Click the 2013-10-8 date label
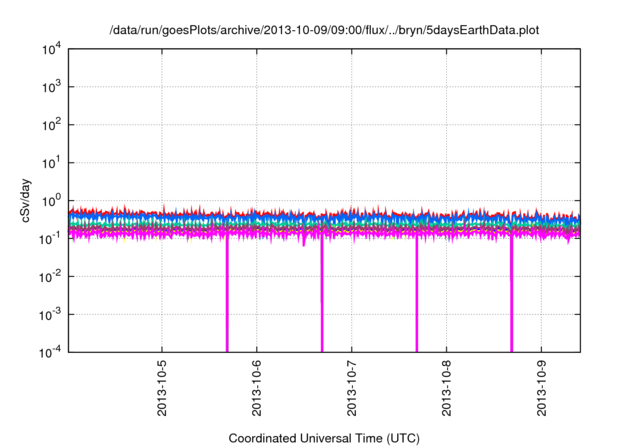The height and width of the screenshot is (448, 640). tap(447, 388)
